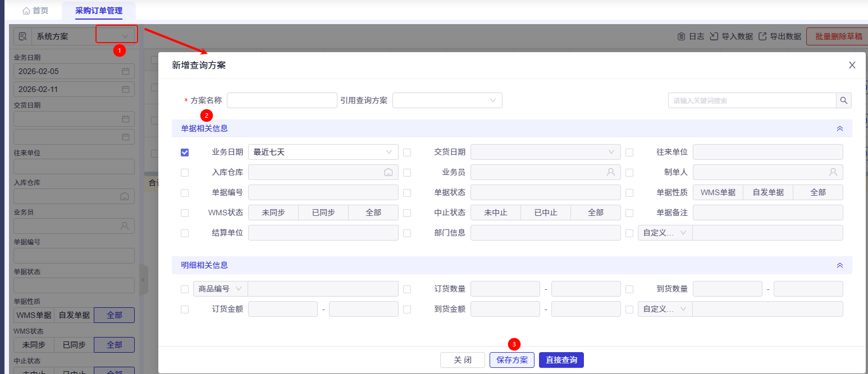
Task: Click the 保存方案 button
Action: pos(512,360)
